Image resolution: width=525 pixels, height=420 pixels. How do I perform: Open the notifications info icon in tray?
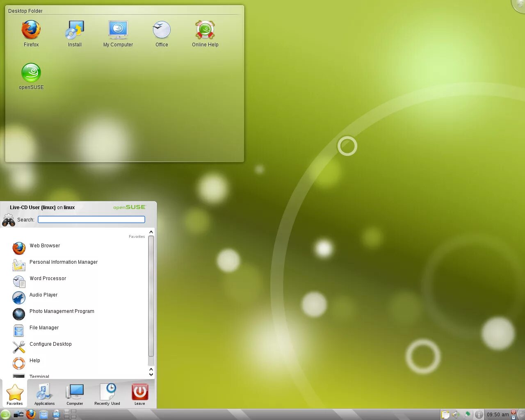pos(479,415)
